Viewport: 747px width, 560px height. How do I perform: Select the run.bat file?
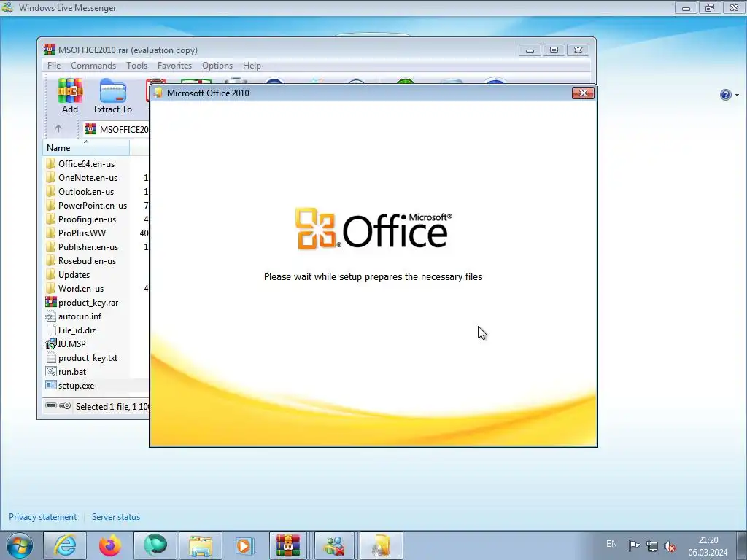click(72, 371)
